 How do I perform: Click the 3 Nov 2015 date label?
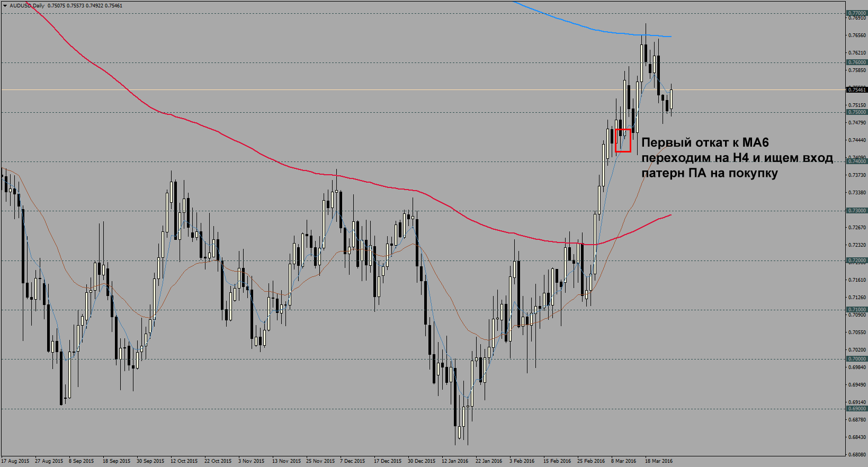click(251, 461)
